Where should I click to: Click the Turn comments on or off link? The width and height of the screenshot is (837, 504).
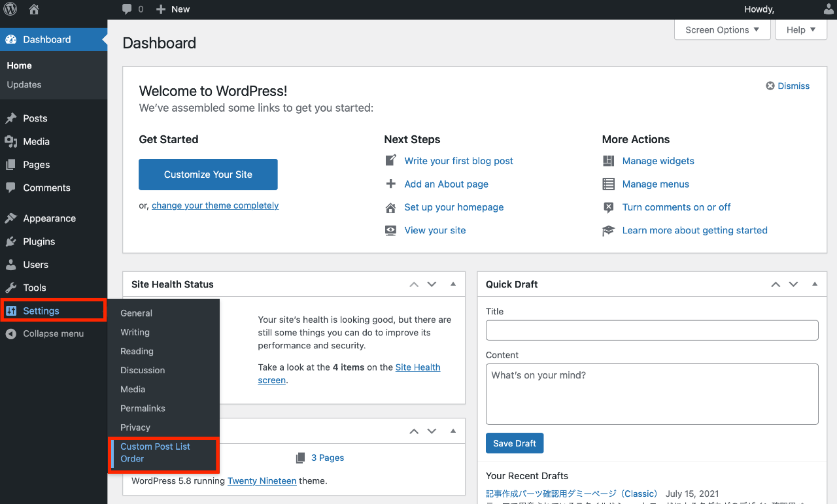(677, 207)
